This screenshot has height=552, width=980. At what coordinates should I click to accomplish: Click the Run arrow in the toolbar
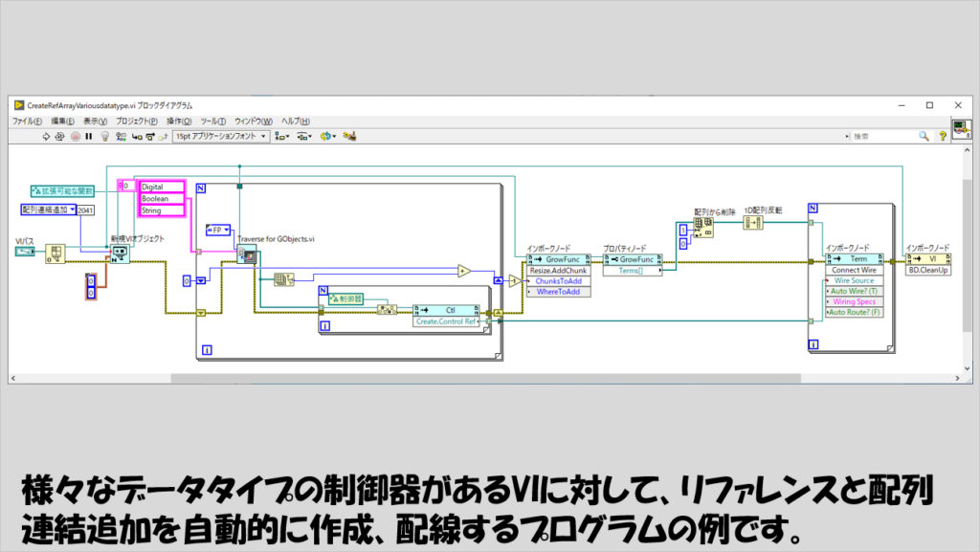pyautogui.click(x=47, y=137)
